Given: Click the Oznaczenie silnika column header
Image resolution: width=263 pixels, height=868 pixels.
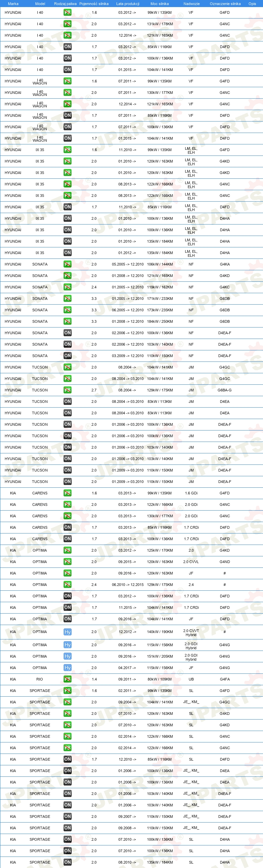Looking at the screenshot, I should point(225,4).
